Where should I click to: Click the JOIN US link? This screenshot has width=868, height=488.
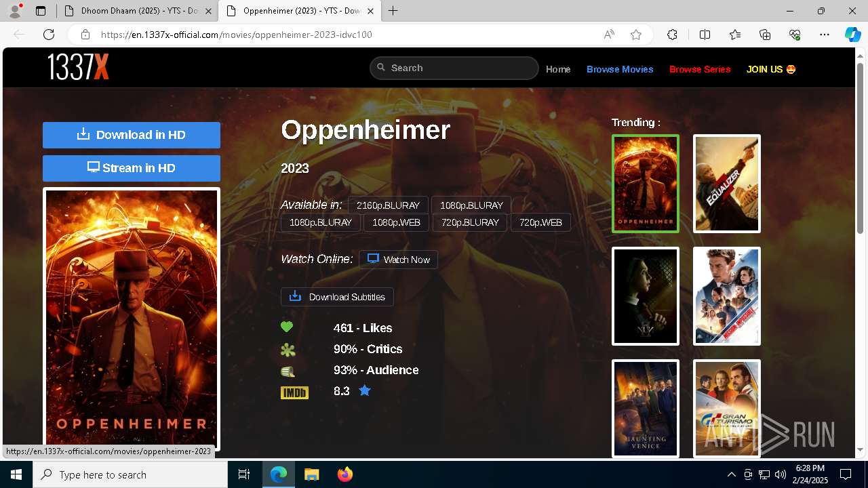[x=771, y=69]
